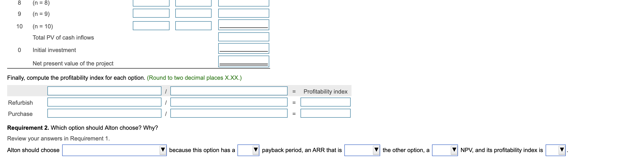Viewport: 644px width, 165px height.
Task: Open the 'Alton should choose' dropdown
Action: pyautogui.click(x=114, y=150)
